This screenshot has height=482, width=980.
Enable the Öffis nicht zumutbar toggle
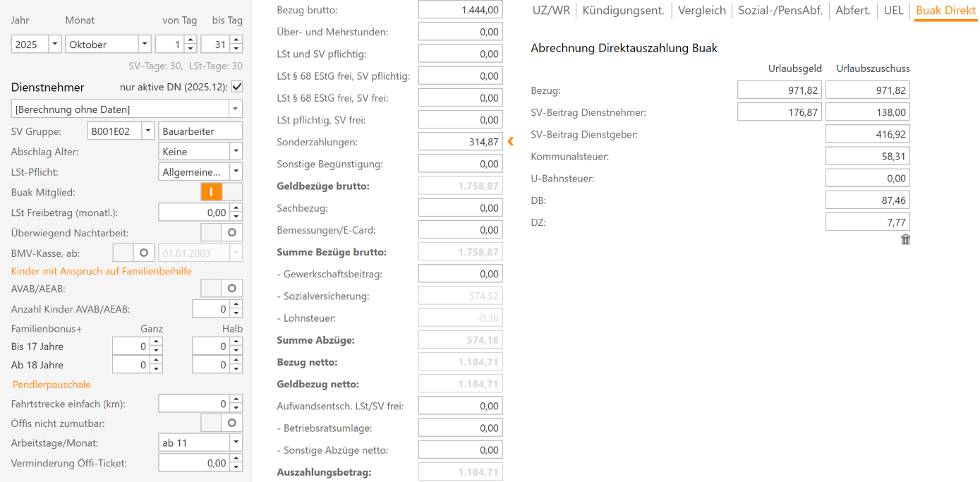point(232,423)
